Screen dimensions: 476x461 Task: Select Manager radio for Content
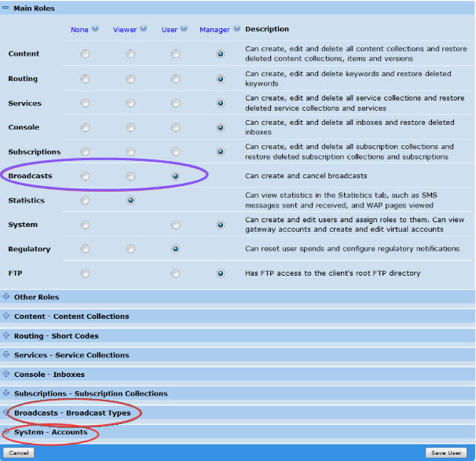click(x=221, y=54)
